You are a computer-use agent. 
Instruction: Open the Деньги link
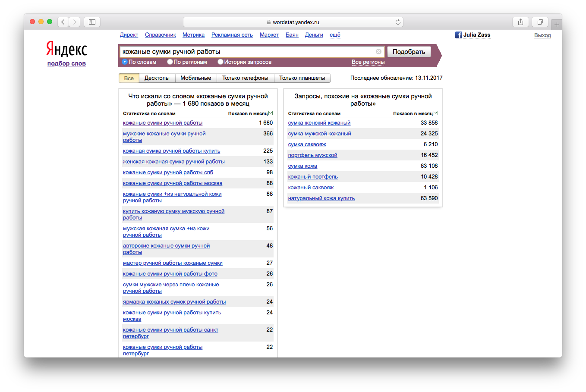[314, 34]
